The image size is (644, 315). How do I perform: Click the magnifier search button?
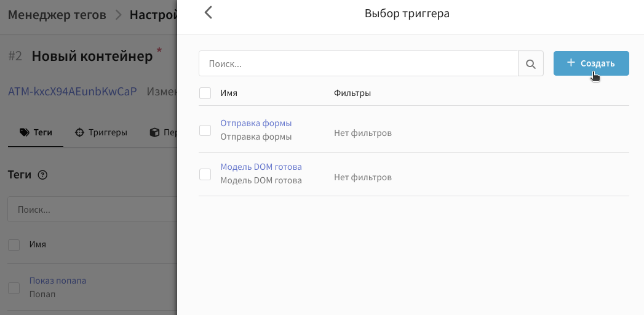click(531, 63)
